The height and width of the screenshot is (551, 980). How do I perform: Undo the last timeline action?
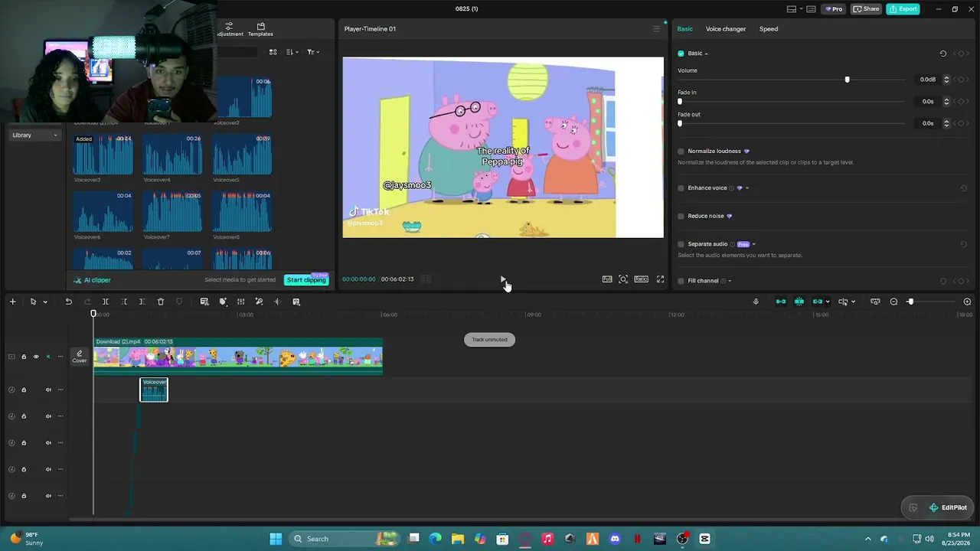[68, 302]
